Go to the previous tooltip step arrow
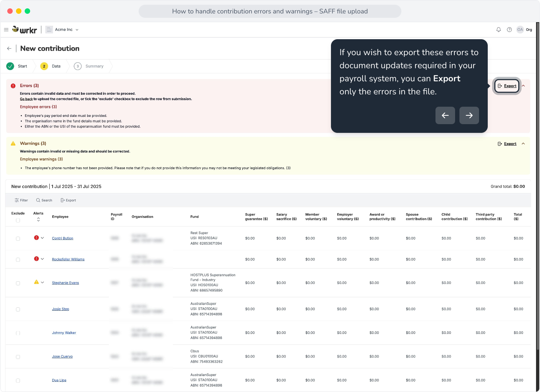 445,115
